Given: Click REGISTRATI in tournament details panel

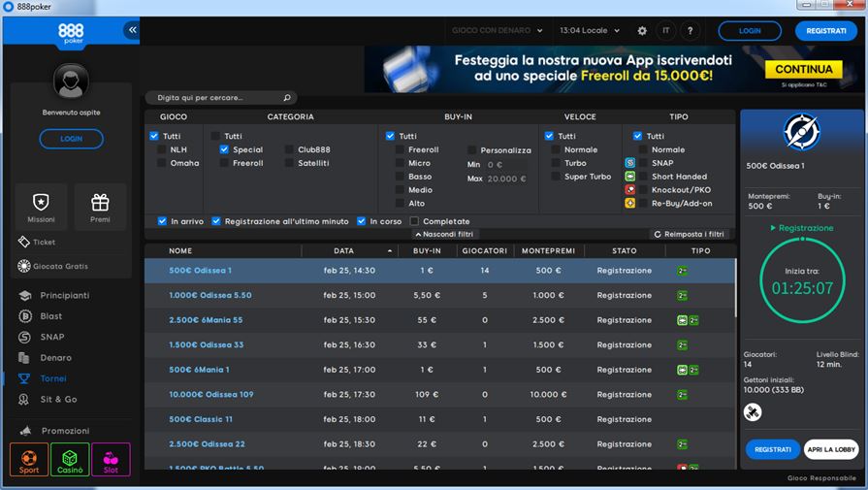Looking at the screenshot, I should pyautogui.click(x=773, y=449).
